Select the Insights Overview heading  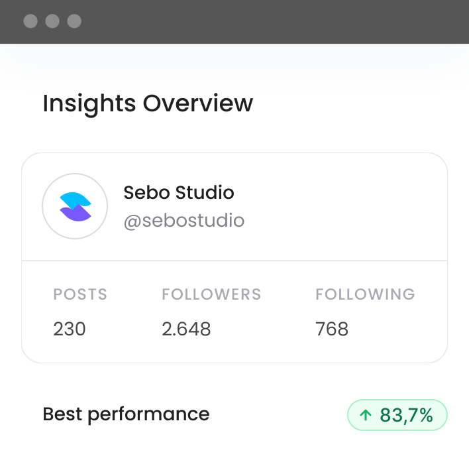coord(148,104)
